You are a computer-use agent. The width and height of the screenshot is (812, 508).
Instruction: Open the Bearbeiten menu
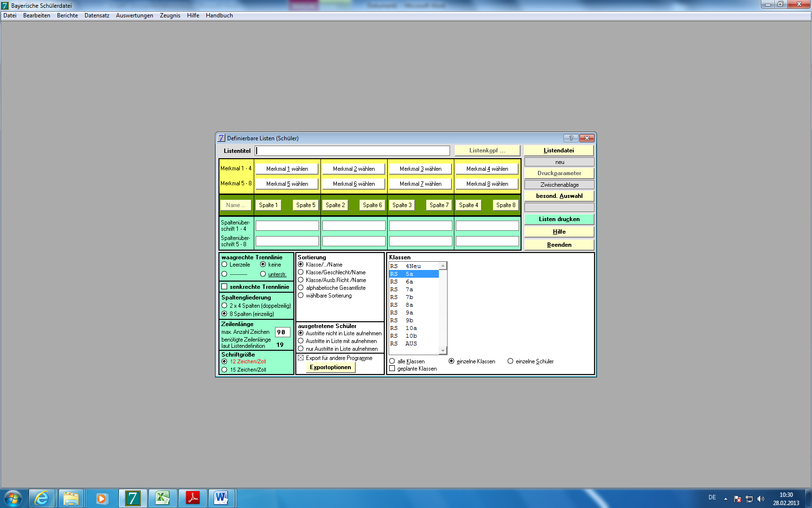click(x=37, y=15)
